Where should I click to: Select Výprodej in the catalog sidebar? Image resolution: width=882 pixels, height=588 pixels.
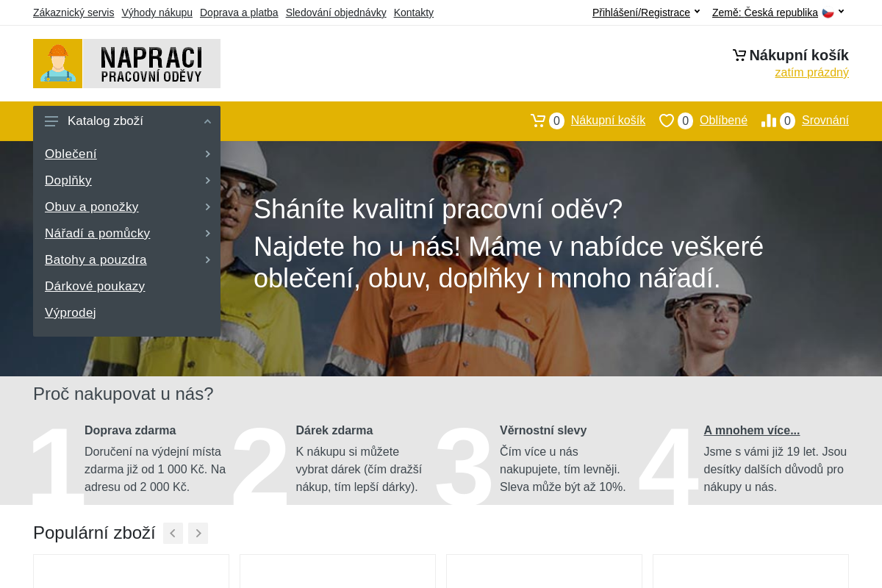point(70,312)
